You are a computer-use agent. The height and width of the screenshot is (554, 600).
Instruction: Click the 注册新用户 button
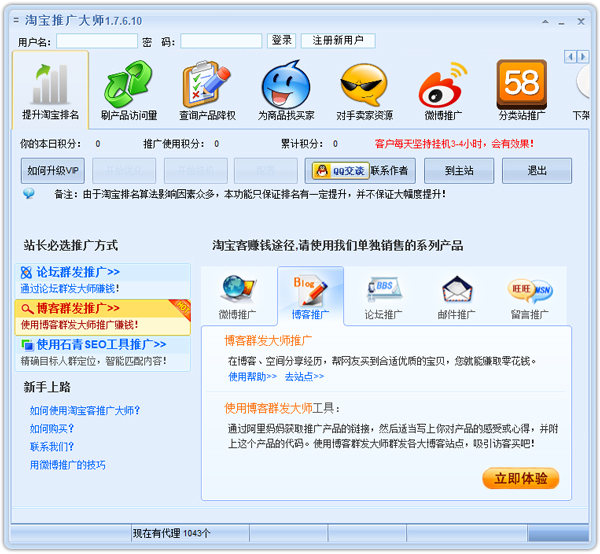click(x=338, y=41)
